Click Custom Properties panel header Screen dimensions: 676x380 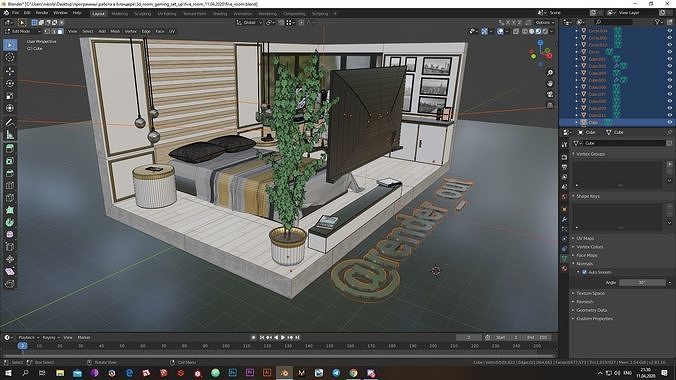click(x=594, y=319)
